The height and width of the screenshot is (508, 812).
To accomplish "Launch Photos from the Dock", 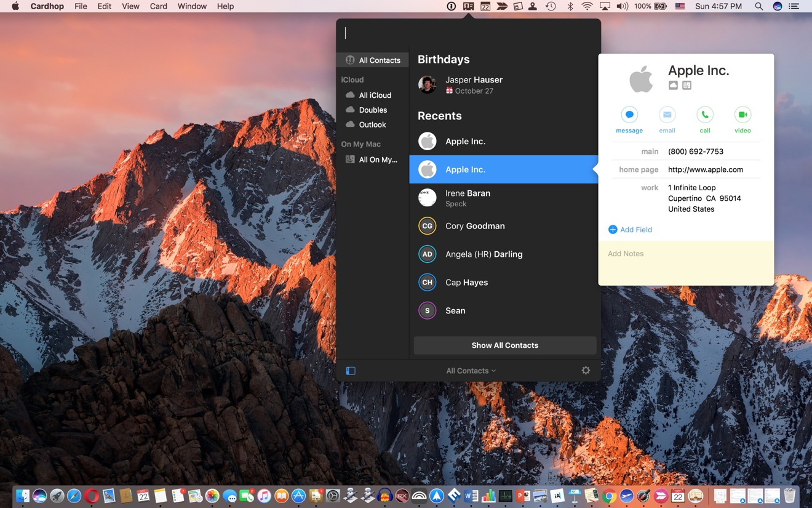I will 212,496.
